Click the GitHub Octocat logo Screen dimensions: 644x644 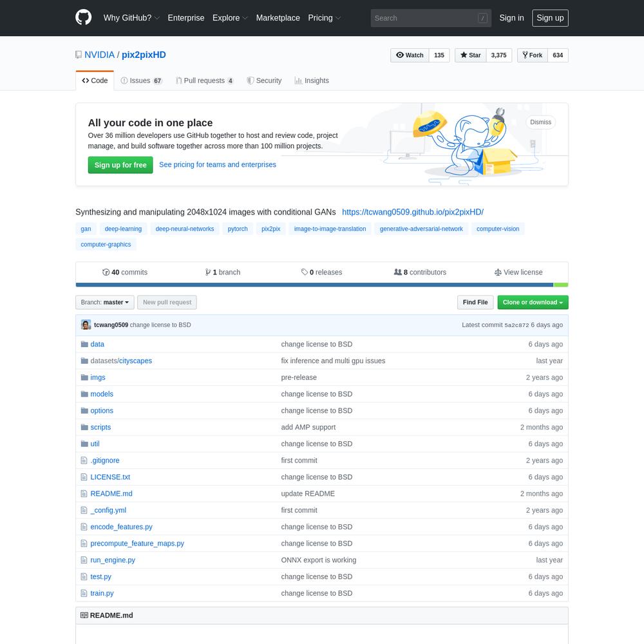[x=83, y=17]
